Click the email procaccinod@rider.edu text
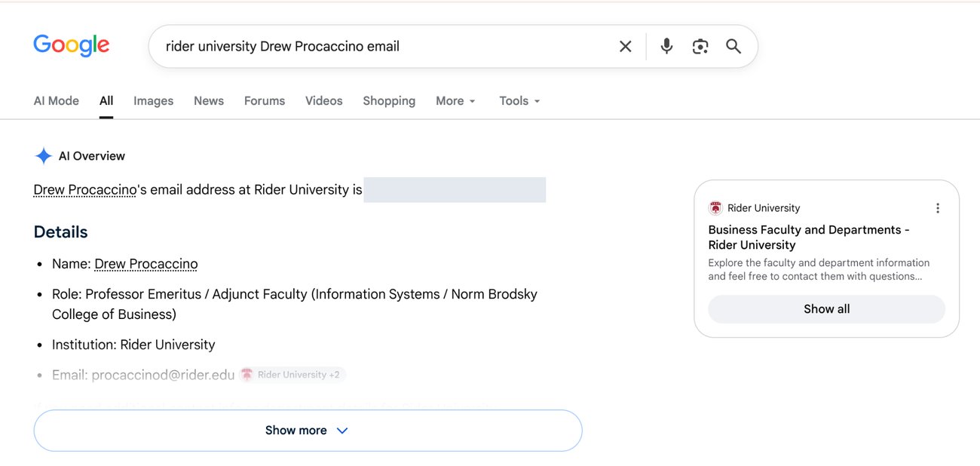This screenshot has width=980, height=466. [x=163, y=375]
